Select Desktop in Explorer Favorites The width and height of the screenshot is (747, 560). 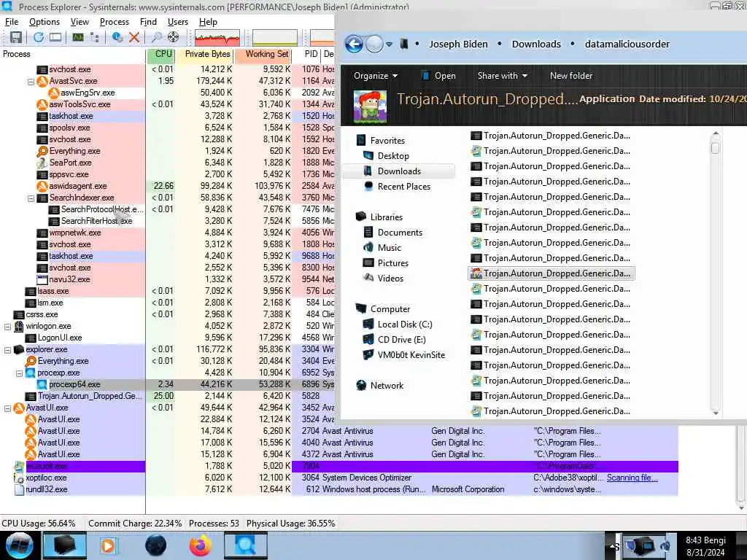tap(392, 156)
